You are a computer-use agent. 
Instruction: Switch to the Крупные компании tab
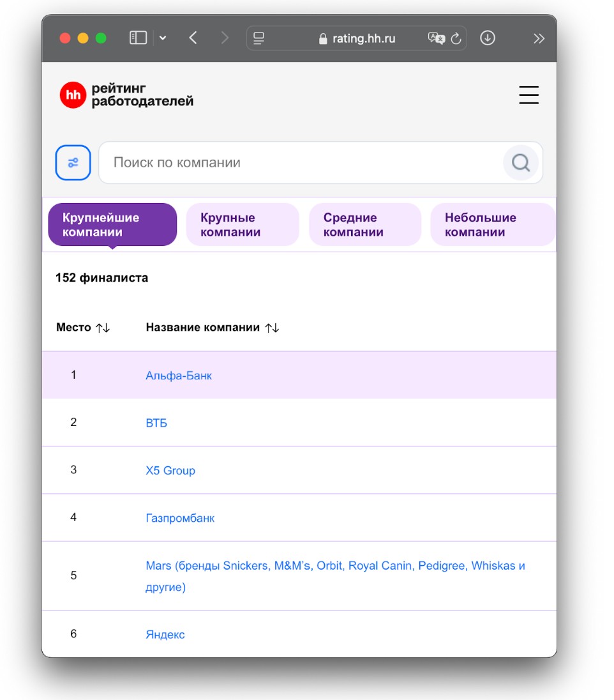click(x=242, y=225)
